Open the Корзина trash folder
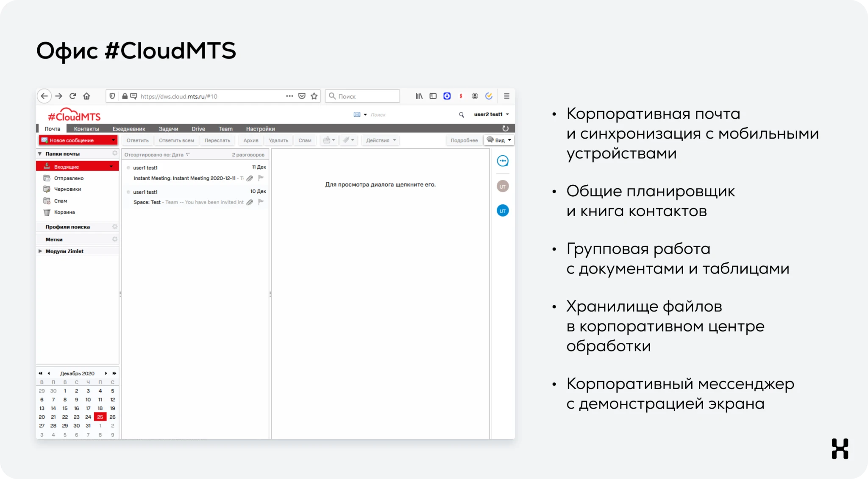 tap(64, 212)
